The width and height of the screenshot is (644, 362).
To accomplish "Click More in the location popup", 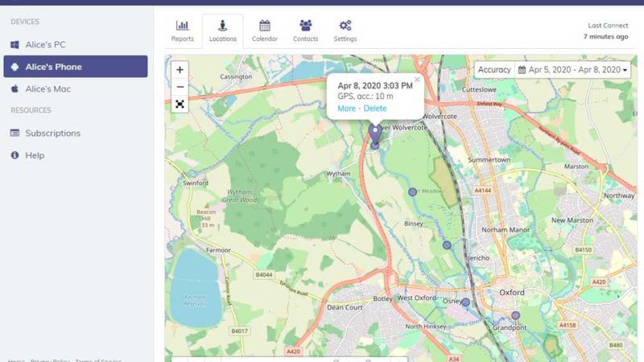I will point(346,109).
